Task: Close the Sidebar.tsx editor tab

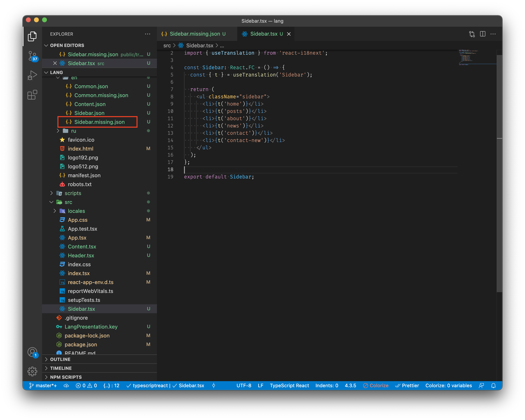Action: point(289,34)
